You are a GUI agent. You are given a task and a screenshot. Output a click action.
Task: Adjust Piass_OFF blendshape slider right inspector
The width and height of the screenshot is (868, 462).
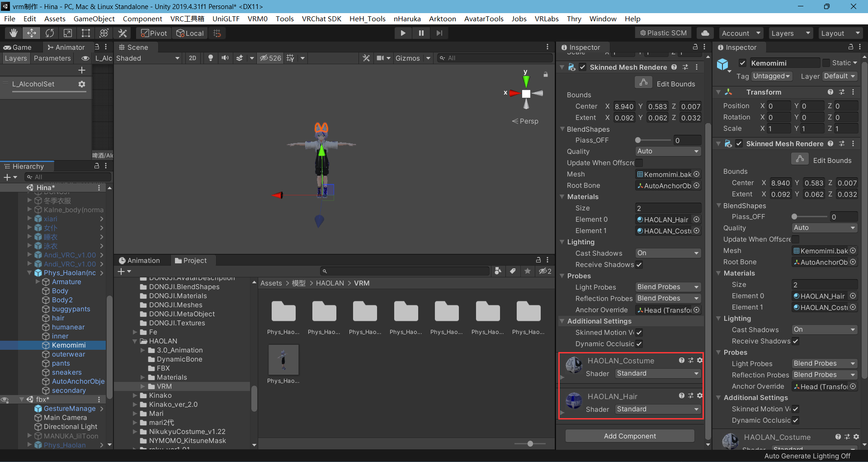[810, 217]
